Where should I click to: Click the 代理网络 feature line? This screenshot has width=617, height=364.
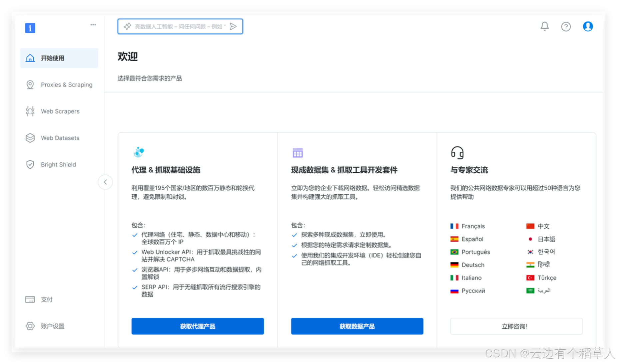[x=199, y=238]
